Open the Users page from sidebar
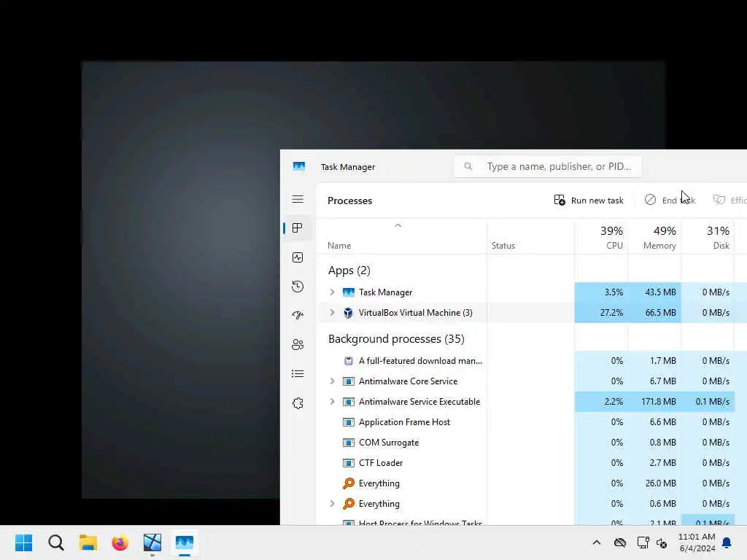 pos(298,345)
